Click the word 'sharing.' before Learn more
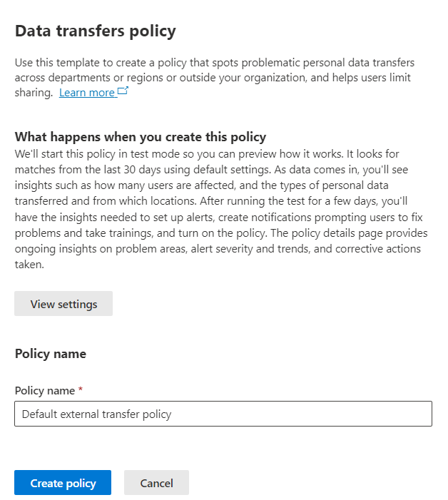 point(34,93)
